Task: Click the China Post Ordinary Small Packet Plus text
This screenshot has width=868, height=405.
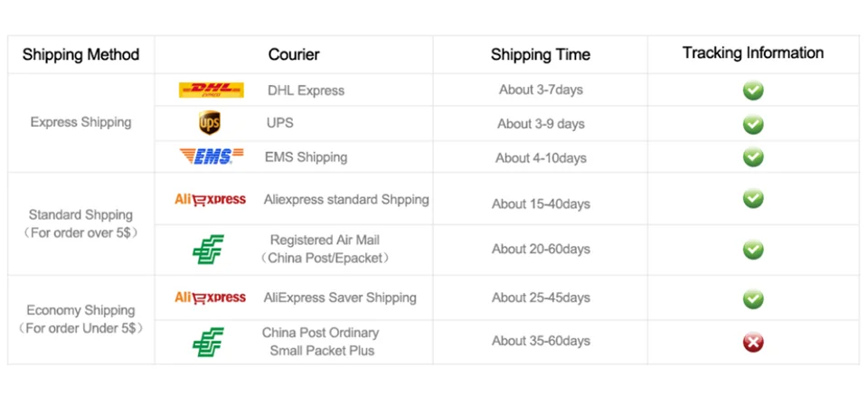Action: click(321, 342)
